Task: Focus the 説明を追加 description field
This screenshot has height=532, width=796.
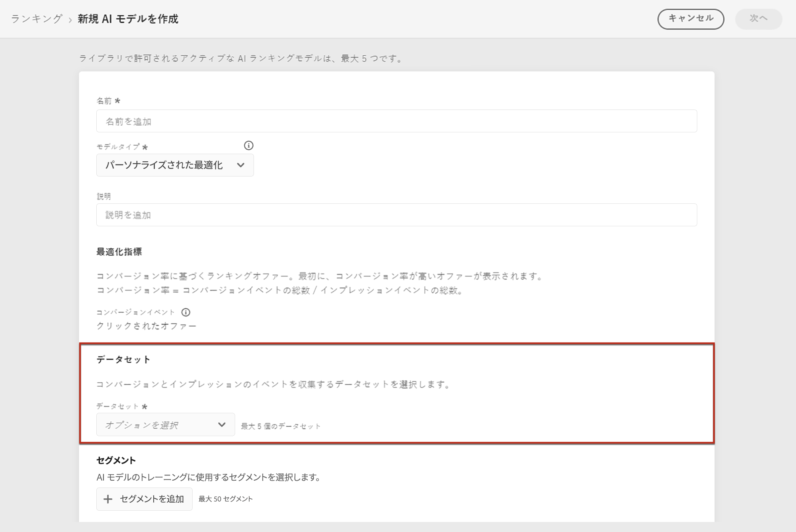Action: tap(396, 215)
